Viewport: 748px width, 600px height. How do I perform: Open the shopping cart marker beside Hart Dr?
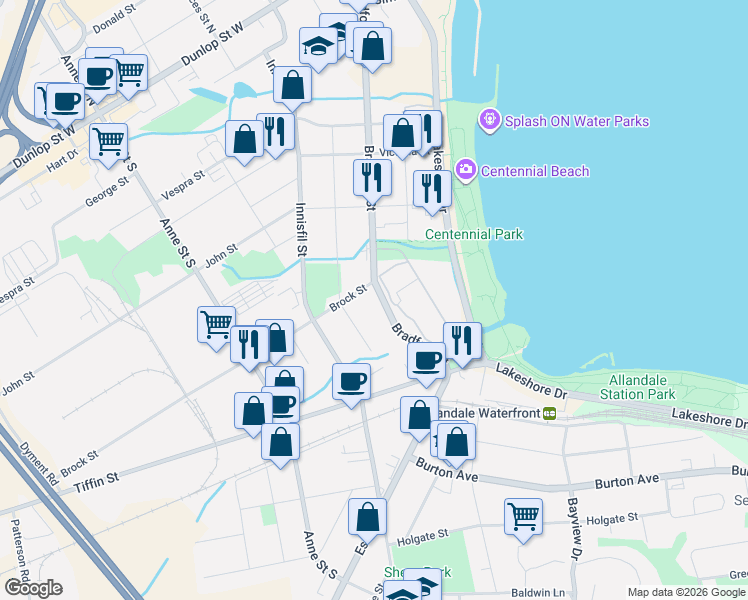tap(108, 144)
